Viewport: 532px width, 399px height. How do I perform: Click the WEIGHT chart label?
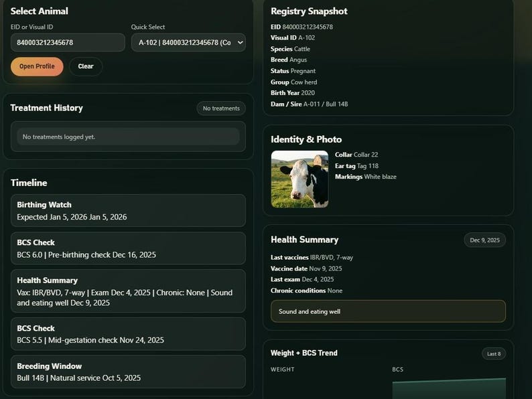click(283, 370)
